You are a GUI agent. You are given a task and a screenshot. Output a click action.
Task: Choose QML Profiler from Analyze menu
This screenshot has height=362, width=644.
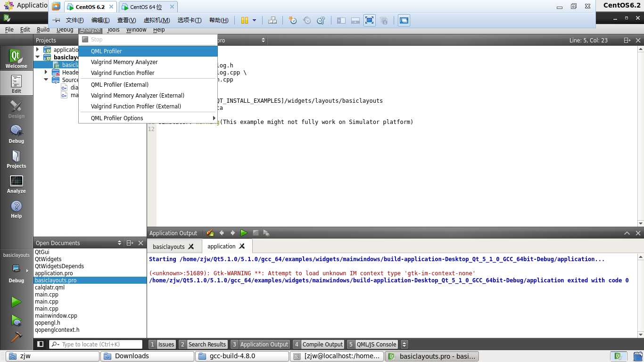point(148,51)
